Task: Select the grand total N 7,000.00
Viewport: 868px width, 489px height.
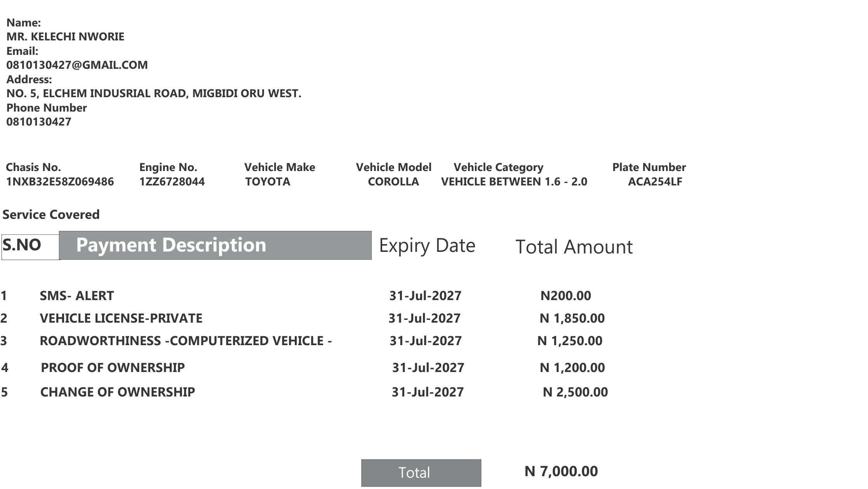Action: 561,472
